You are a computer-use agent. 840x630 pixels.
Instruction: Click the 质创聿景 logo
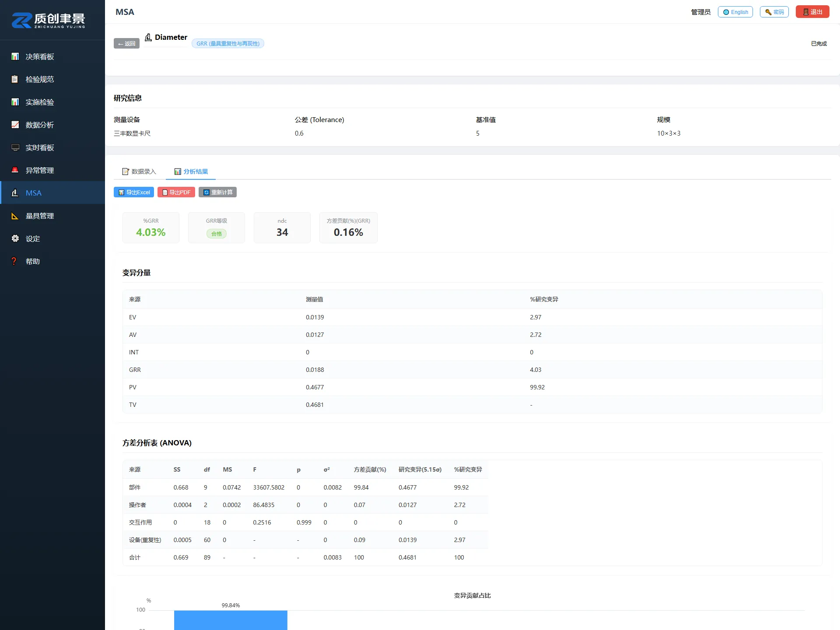coord(48,20)
